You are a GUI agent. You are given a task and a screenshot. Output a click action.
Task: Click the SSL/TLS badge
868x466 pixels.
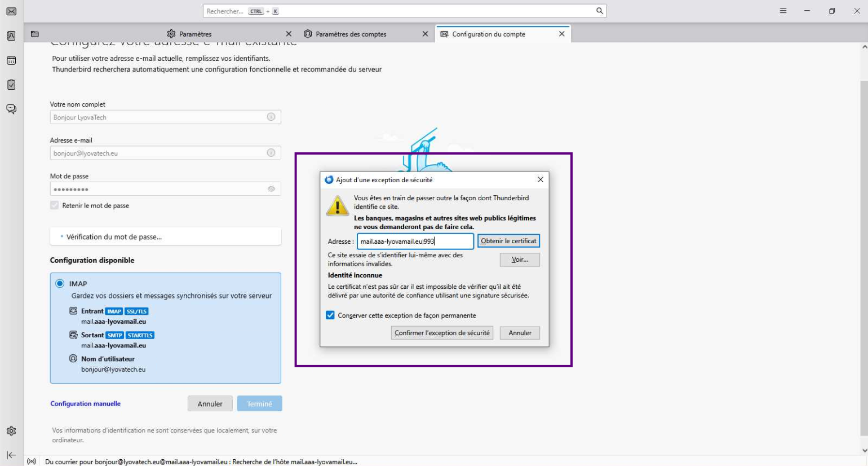pos(136,311)
